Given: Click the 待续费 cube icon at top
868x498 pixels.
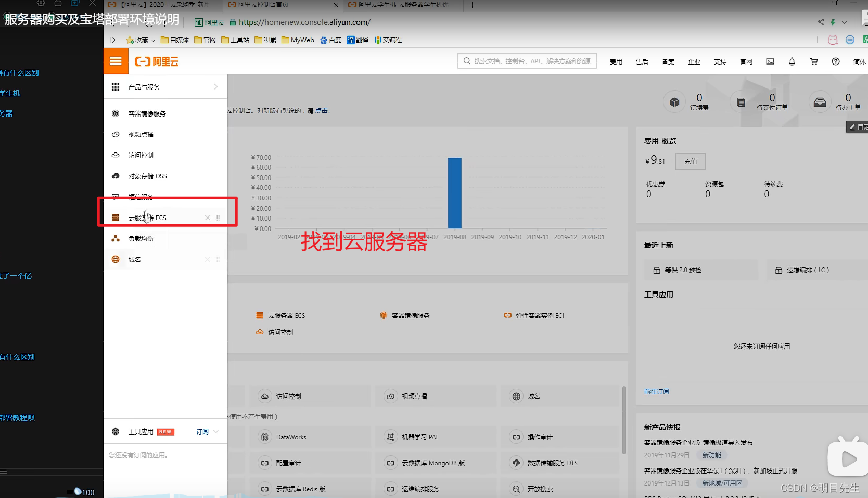Looking at the screenshot, I should tap(674, 102).
